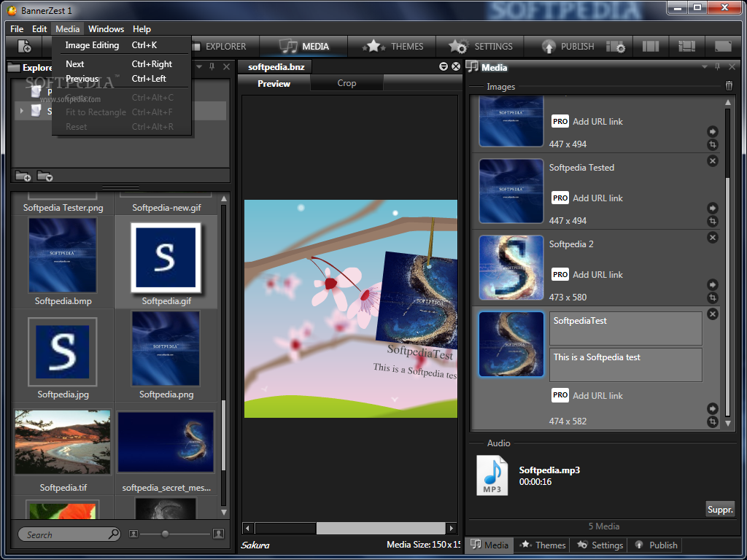Screen dimensions: 747x560
Task: Adjust the thumbnail size slider
Action: (165, 534)
